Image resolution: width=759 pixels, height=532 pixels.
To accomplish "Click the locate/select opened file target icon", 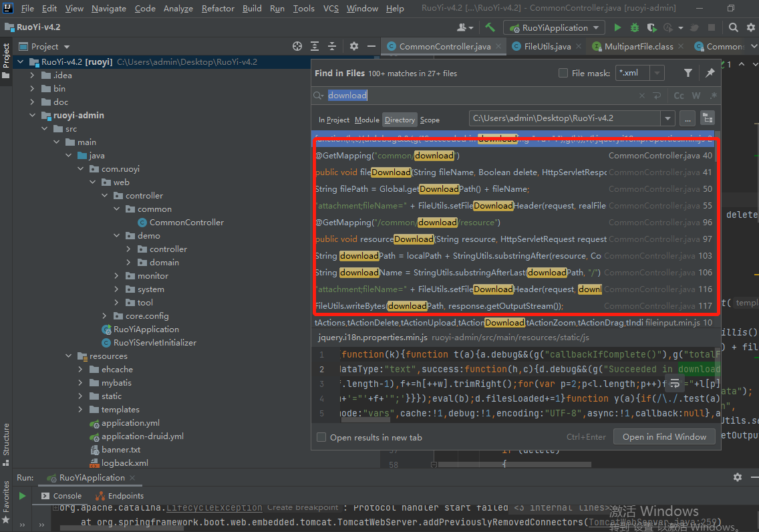I will point(297,47).
